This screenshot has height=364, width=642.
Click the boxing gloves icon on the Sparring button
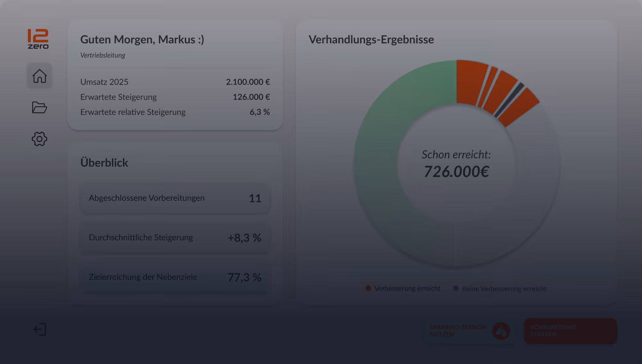pos(501,331)
